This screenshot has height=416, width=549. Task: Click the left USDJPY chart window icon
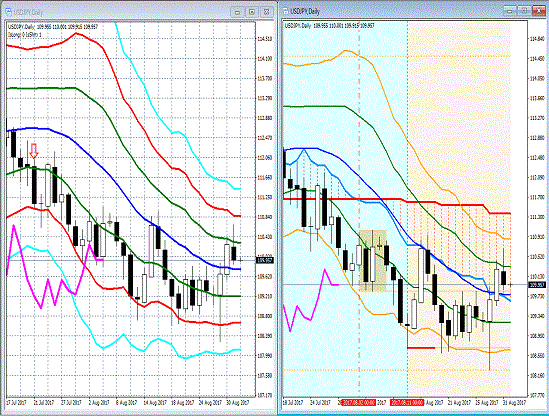(x=8, y=12)
